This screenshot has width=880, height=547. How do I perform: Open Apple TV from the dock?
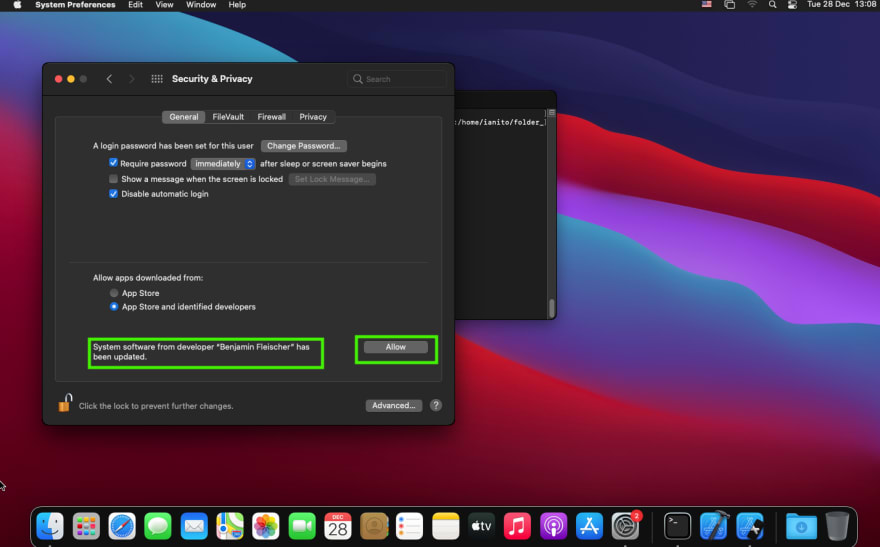pos(482,526)
